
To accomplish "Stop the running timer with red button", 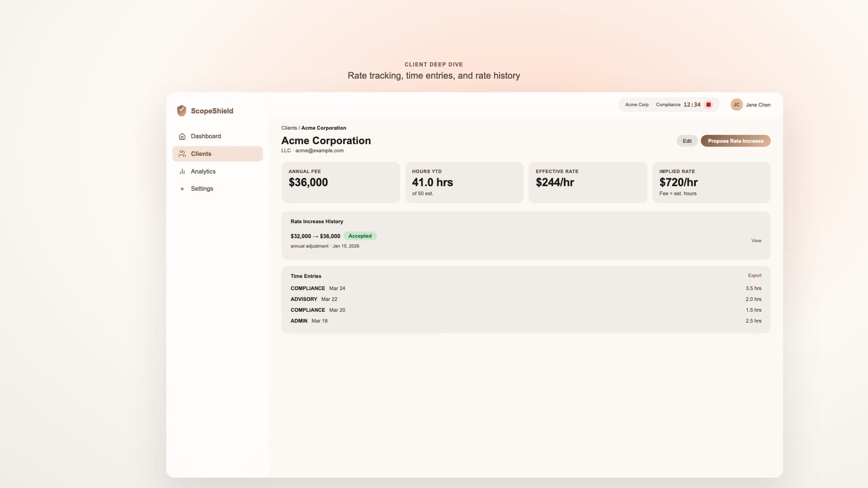I will click(708, 105).
